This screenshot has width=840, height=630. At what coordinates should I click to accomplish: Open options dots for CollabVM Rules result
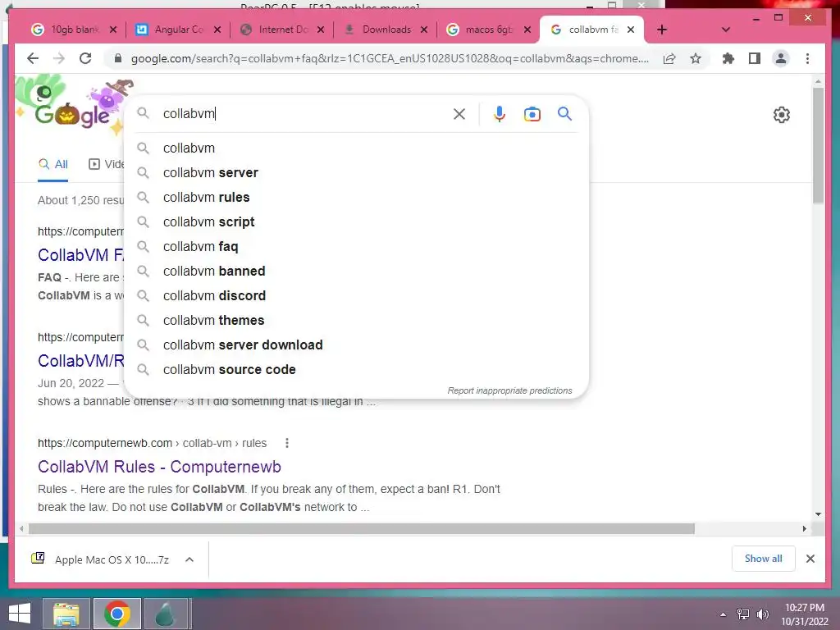(287, 443)
